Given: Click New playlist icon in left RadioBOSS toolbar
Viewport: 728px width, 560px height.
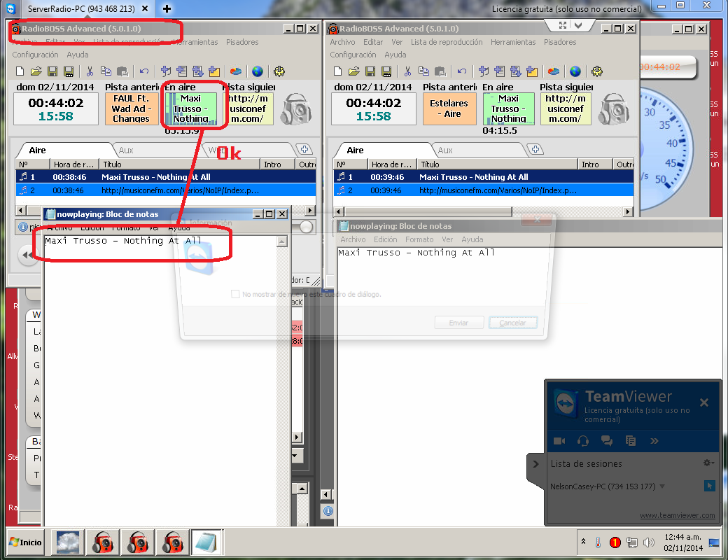Looking at the screenshot, I should [20, 71].
